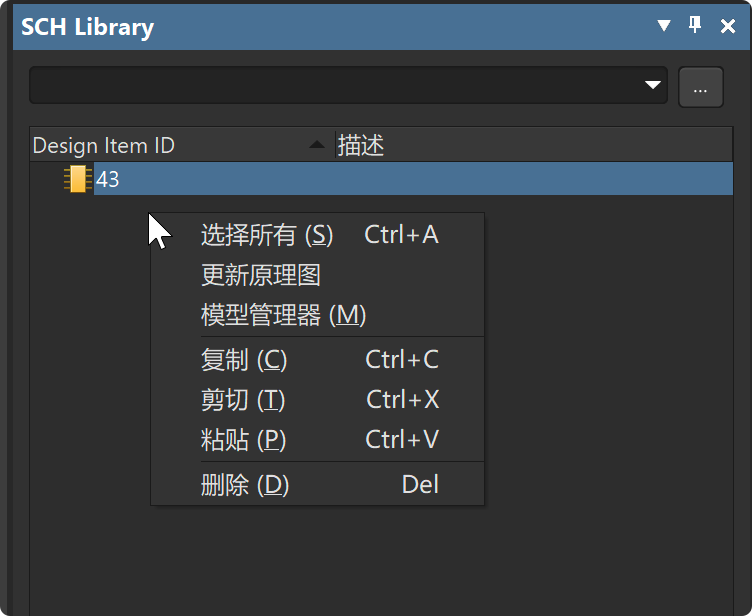Choose 复制 (C) from context menu
The image size is (752, 616).
pos(244,360)
